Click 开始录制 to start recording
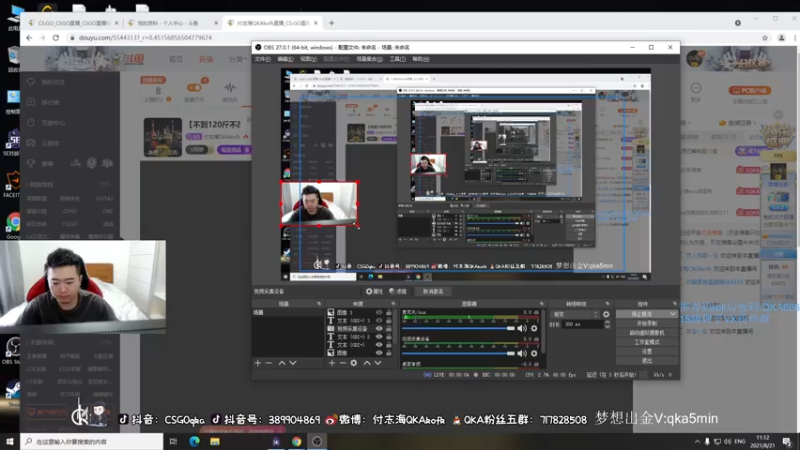The height and width of the screenshot is (450, 800). click(646, 323)
